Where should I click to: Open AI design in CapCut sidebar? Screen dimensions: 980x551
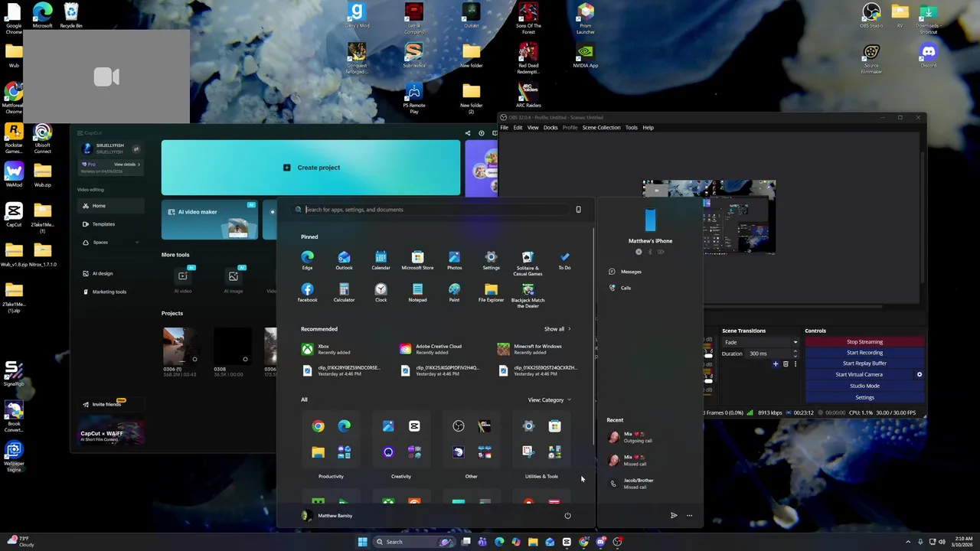pos(111,273)
